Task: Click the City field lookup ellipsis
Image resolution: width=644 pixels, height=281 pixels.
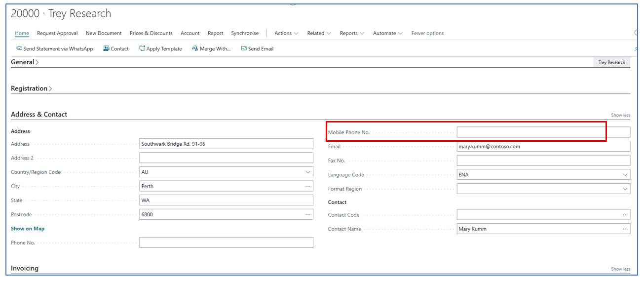Action: [x=308, y=186]
